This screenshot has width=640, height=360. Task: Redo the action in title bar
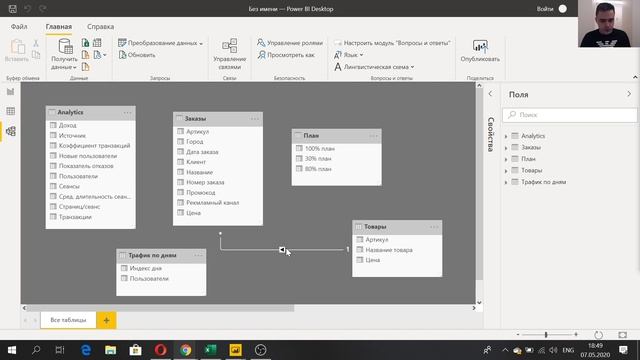[x=42, y=9]
